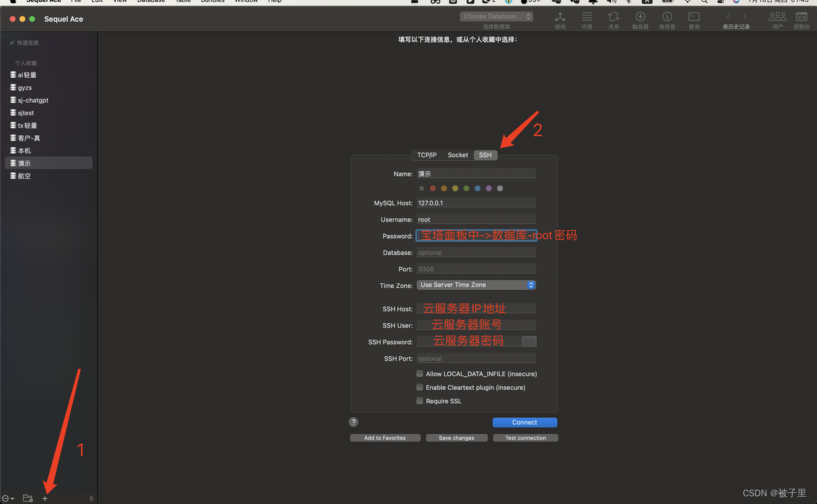The image size is (817, 504).
Task: Pick the green color dot
Action: click(467, 188)
